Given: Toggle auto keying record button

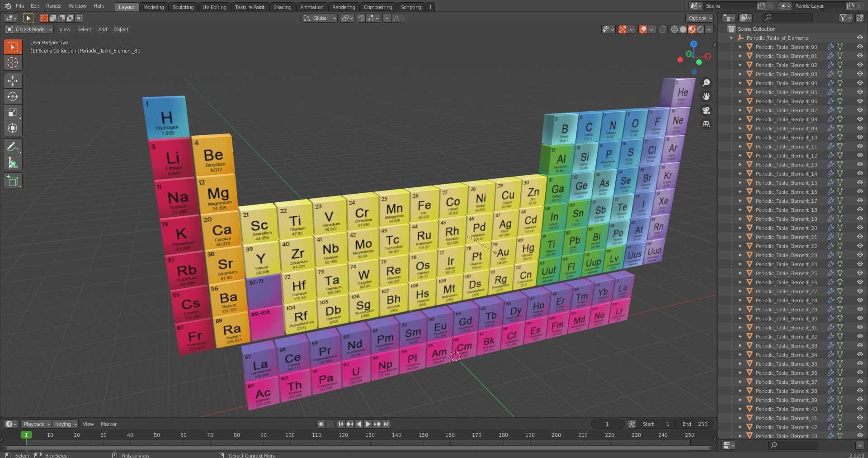Looking at the screenshot, I should pos(321,424).
